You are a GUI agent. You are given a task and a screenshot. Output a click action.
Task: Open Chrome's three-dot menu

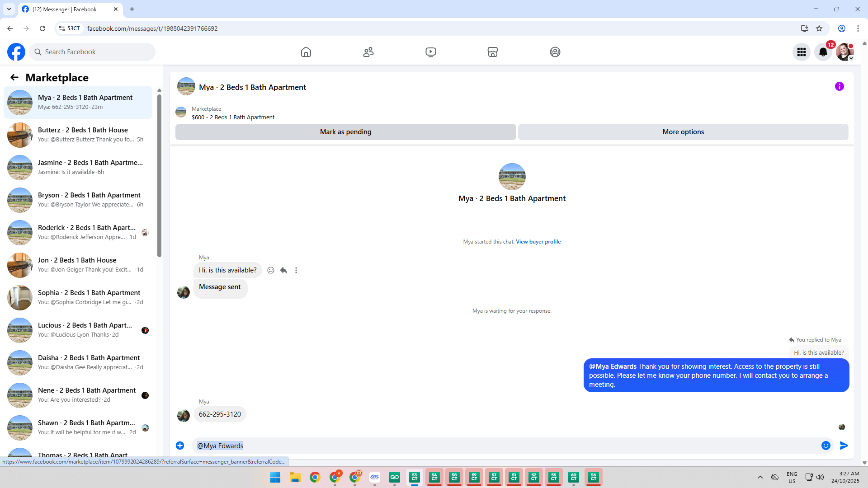858,28
